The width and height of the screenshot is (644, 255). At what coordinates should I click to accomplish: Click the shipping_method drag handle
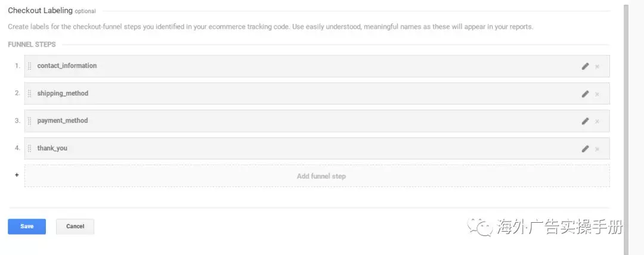30,94
